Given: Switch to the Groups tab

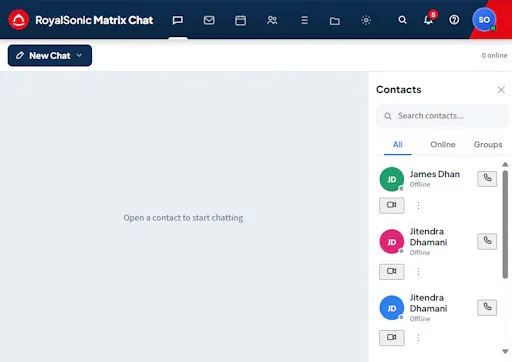Looking at the screenshot, I should click(x=488, y=145).
